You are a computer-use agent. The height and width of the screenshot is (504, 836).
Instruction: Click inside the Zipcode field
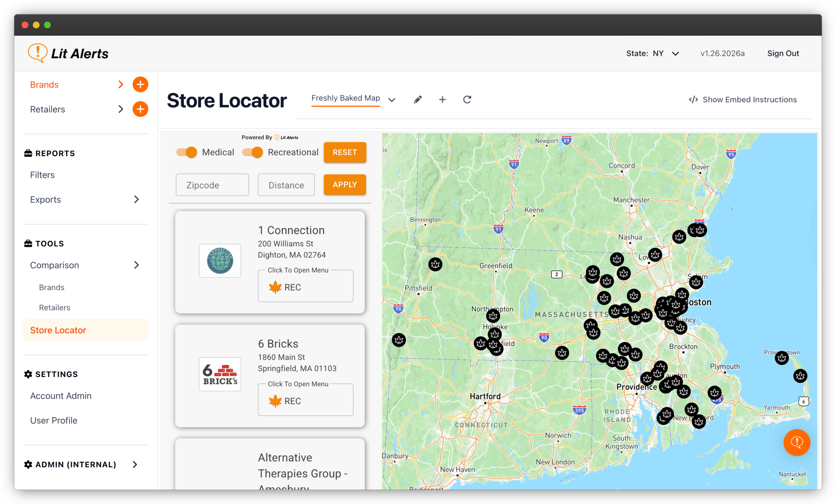coord(212,185)
